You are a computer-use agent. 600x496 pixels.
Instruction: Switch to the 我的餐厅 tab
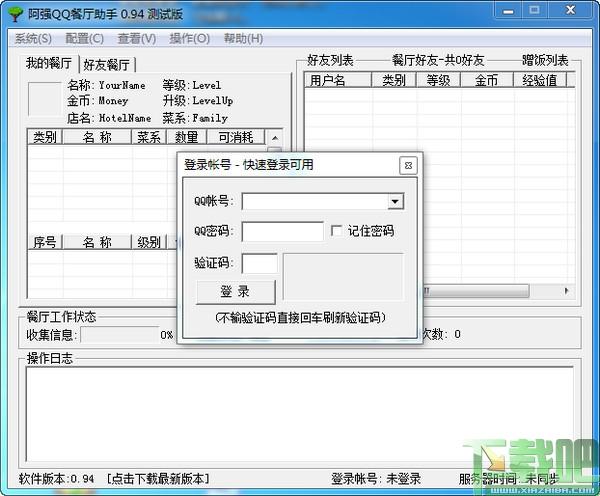[49, 63]
